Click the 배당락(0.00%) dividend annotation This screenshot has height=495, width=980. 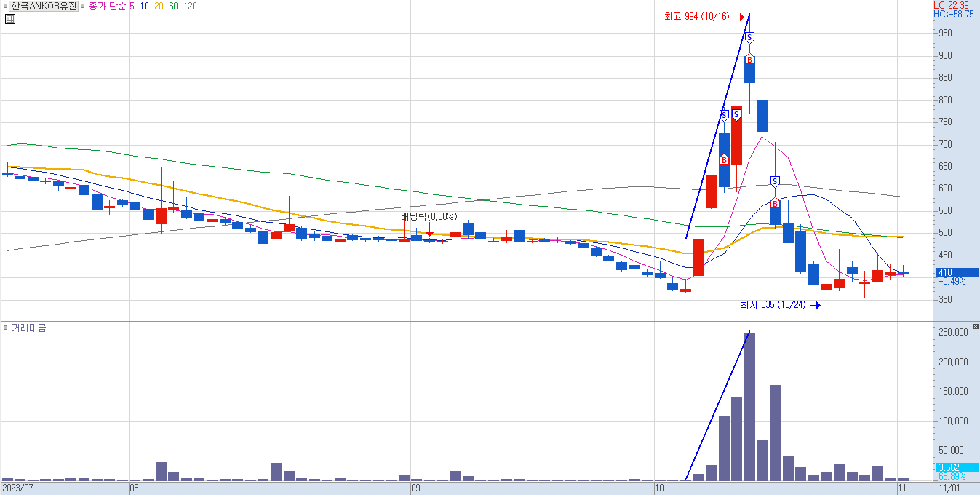[429, 216]
